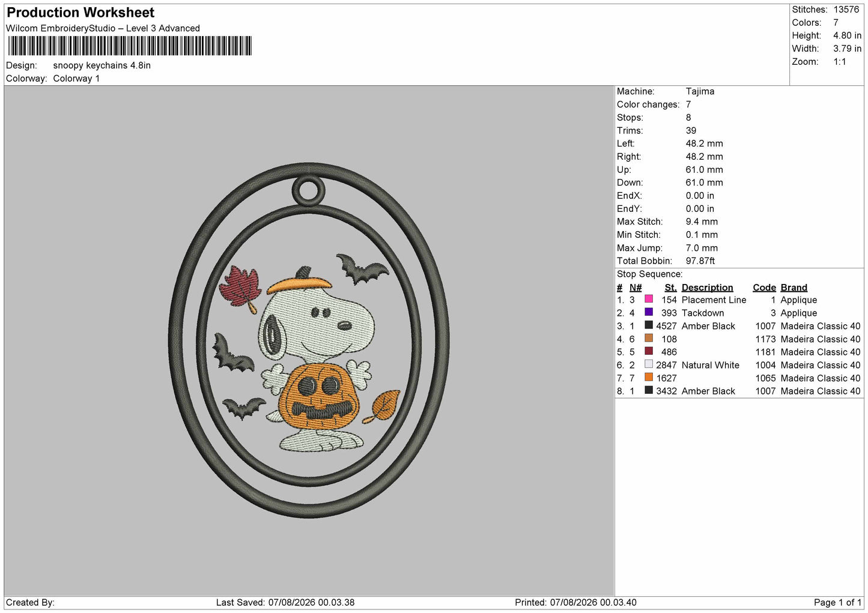The width and height of the screenshot is (868, 613).
Task: Click the Width value '3.79 in'
Action: point(847,49)
